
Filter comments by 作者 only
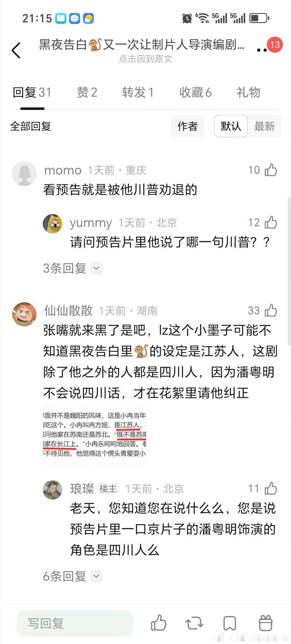tap(188, 126)
